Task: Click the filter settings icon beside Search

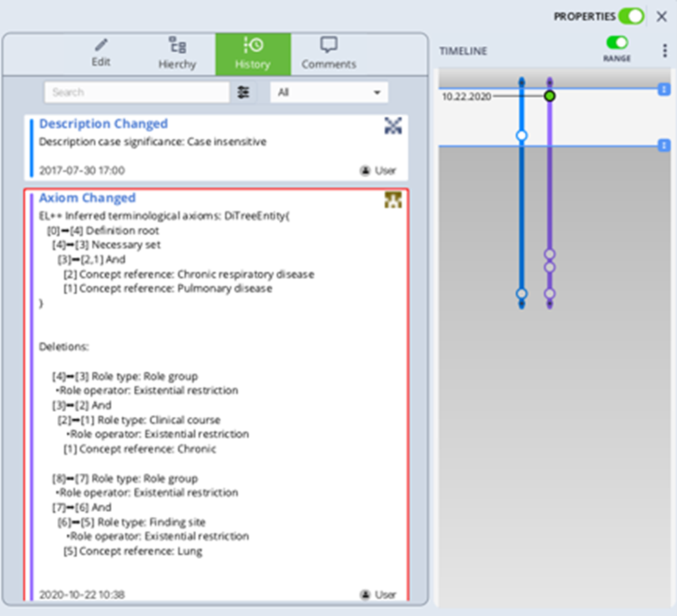Action: click(x=243, y=92)
